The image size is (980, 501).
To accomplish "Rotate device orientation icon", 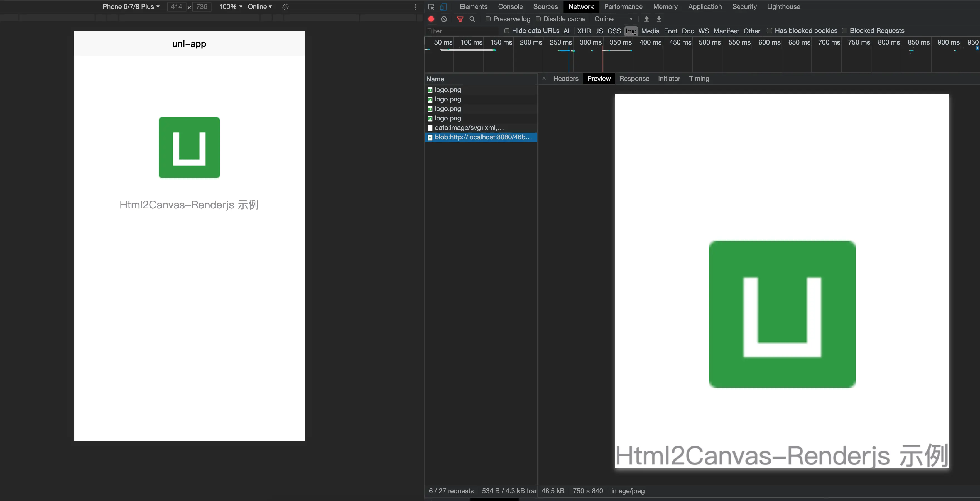I will pyautogui.click(x=286, y=7).
